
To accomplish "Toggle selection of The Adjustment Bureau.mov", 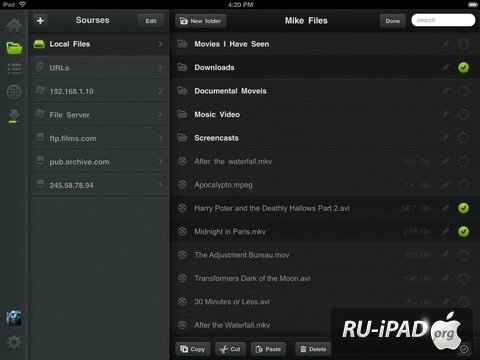I will tap(463, 255).
